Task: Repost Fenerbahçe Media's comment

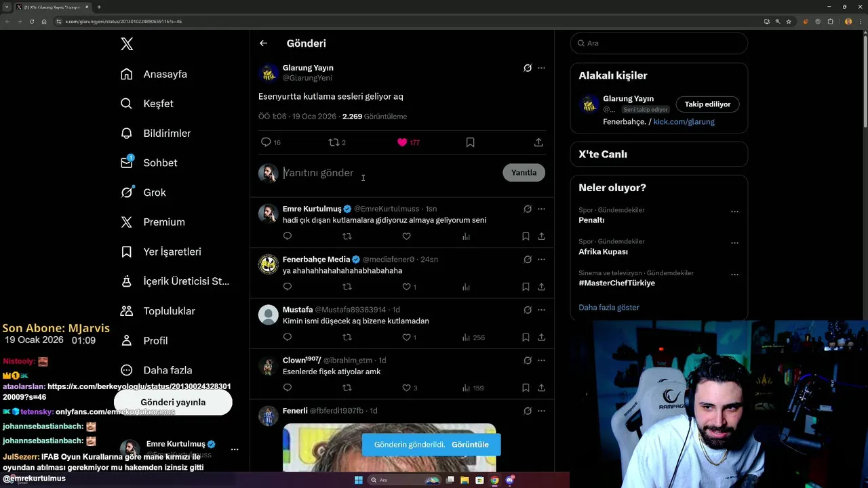Action: [347, 287]
